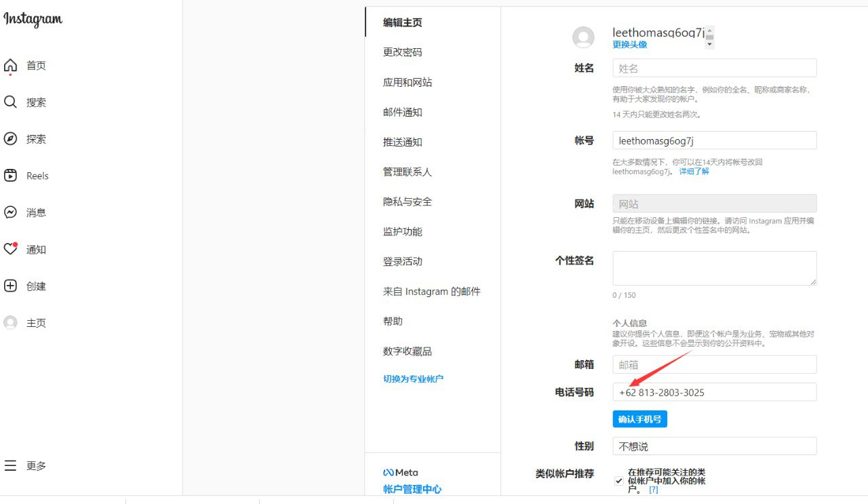Click Switch to Professional Account (切换为专业帐户)

pyautogui.click(x=413, y=379)
